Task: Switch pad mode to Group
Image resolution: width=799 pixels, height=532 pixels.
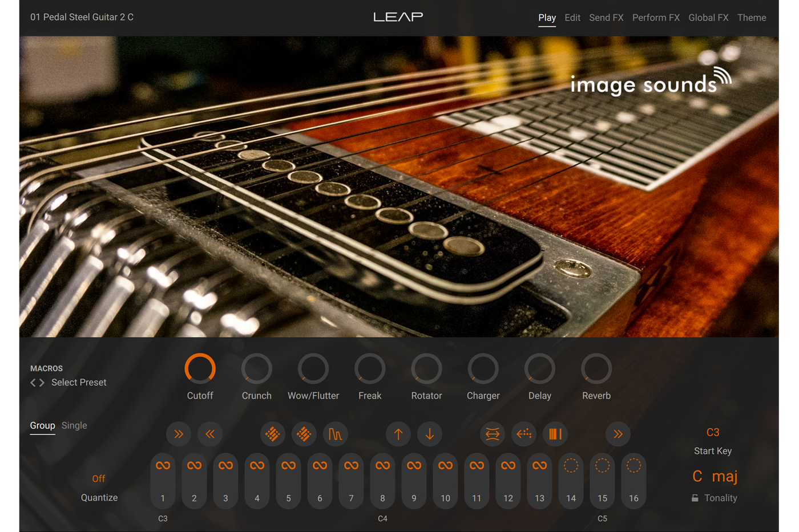Action: coord(42,425)
